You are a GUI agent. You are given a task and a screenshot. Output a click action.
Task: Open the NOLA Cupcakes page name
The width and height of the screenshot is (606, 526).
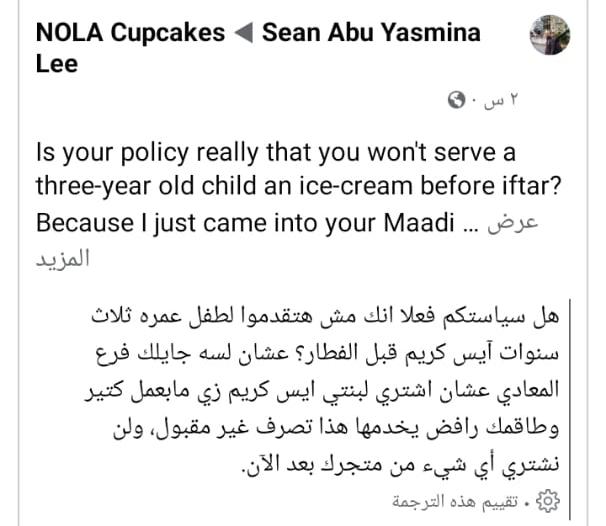pyautogui.click(x=130, y=33)
